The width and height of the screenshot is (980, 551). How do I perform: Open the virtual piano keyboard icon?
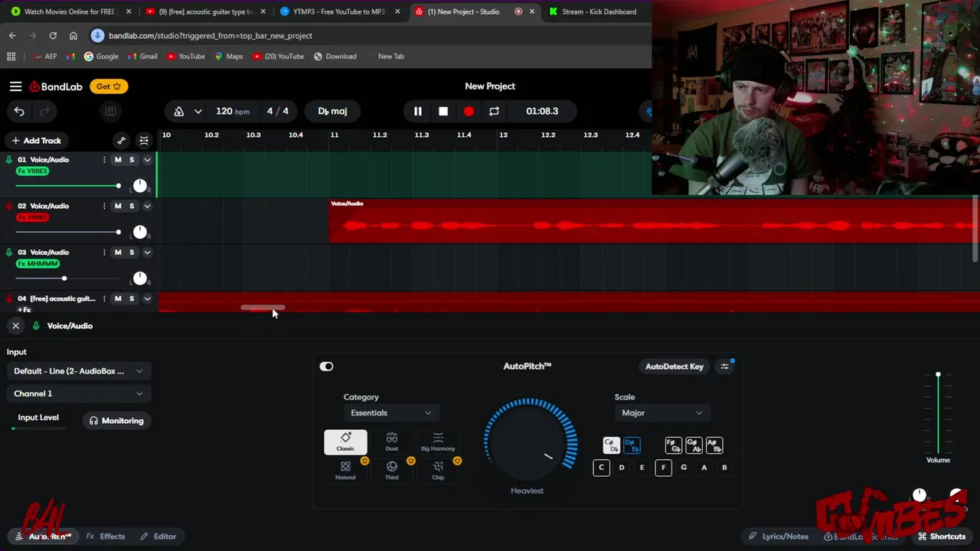tap(110, 111)
